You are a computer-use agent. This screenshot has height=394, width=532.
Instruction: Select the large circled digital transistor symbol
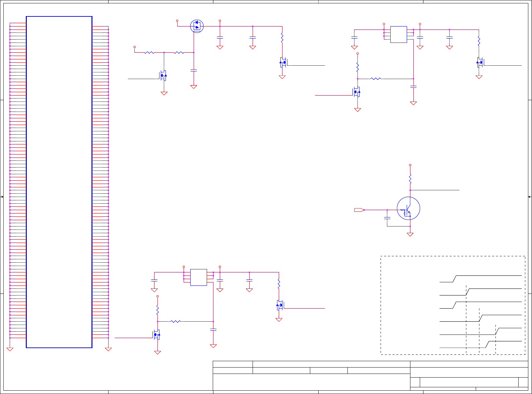tap(408, 208)
